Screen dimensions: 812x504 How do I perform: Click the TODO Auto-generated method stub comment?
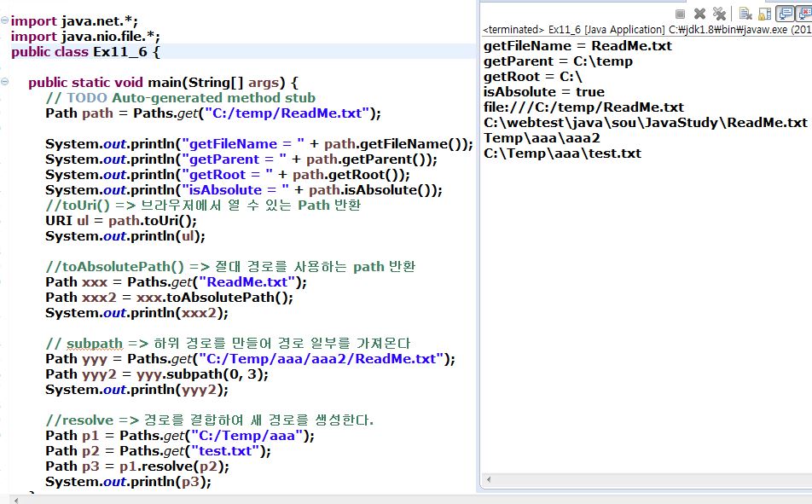180,98
